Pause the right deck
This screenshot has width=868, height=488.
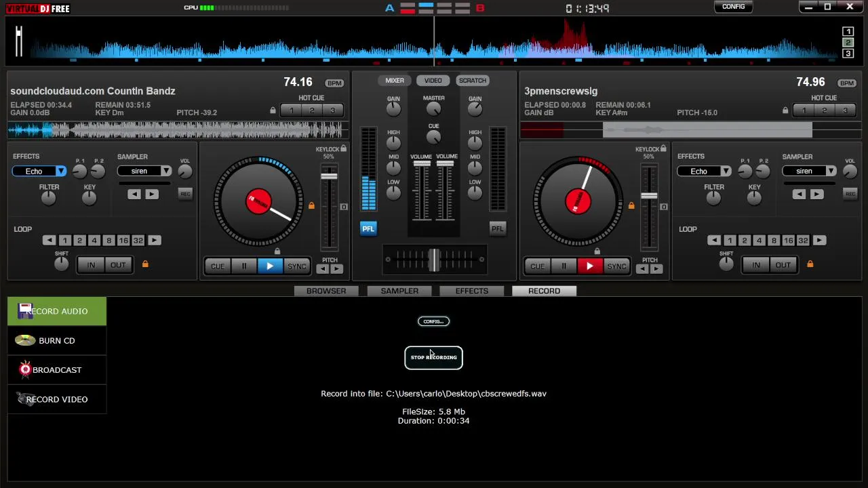[564, 266]
